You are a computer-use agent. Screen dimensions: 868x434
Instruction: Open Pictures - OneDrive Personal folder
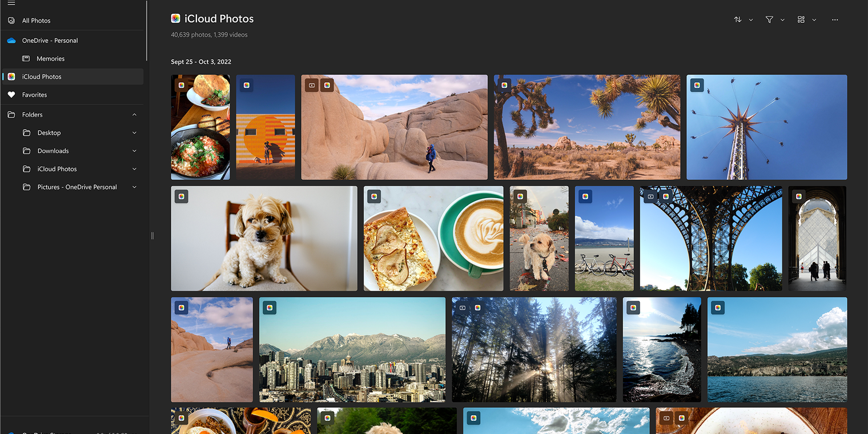[73, 187]
